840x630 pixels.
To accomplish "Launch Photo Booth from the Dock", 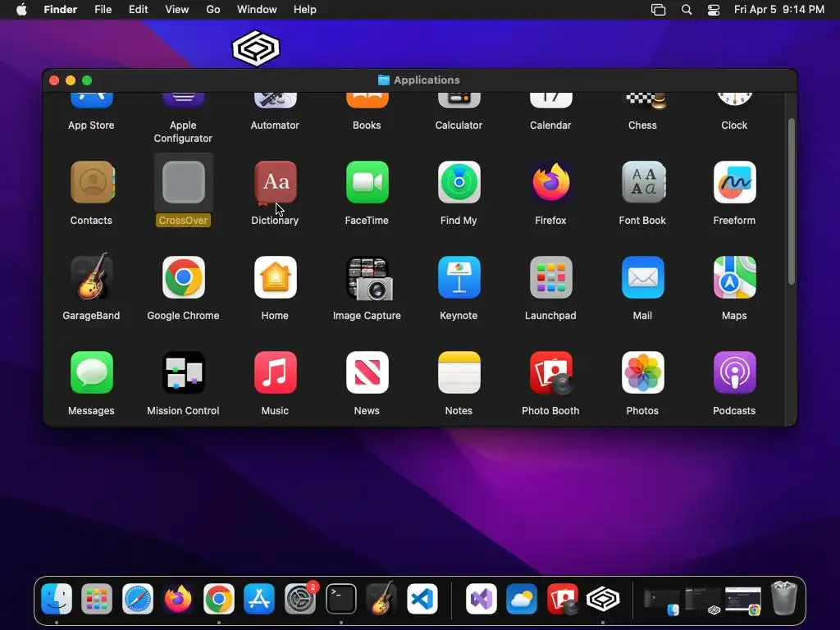I will 563,598.
